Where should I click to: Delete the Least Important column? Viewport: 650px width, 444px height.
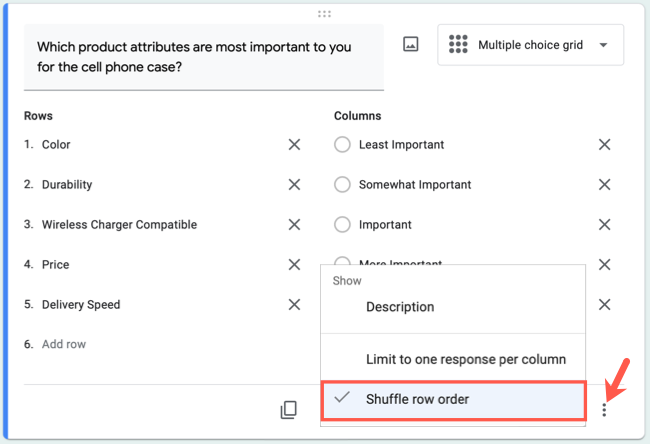pyautogui.click(x=604, y=145)
